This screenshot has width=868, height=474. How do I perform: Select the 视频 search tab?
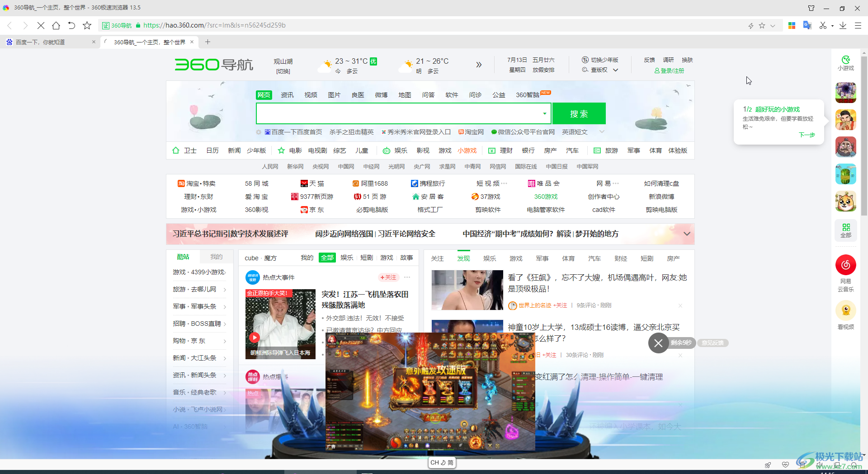pos(311,95)
